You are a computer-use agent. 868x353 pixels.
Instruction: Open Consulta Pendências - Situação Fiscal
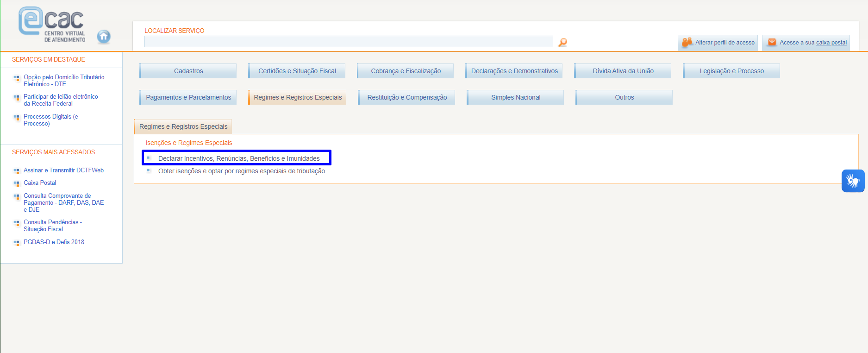click(53, 226)
